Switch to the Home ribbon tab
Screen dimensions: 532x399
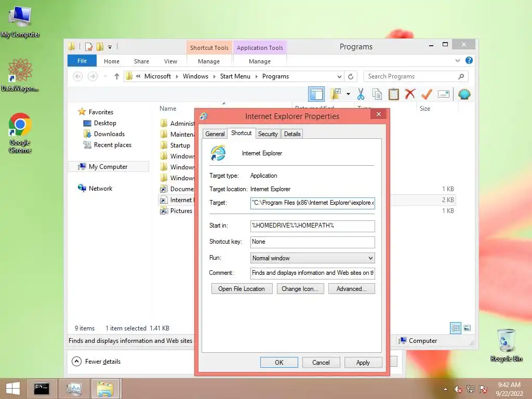pos(112,61)
